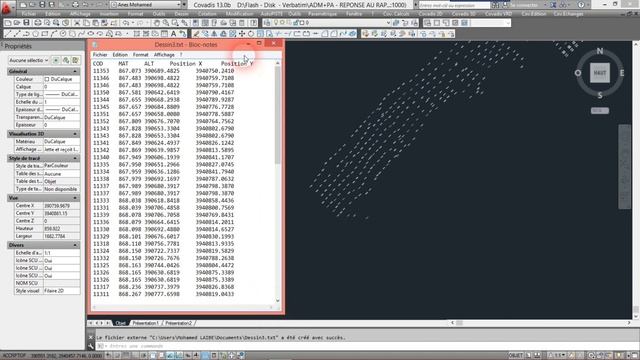The height and width of the screenshot is (360, 640).
Task: Select the Polygon drawing tool
Action: tap(36, 34)
